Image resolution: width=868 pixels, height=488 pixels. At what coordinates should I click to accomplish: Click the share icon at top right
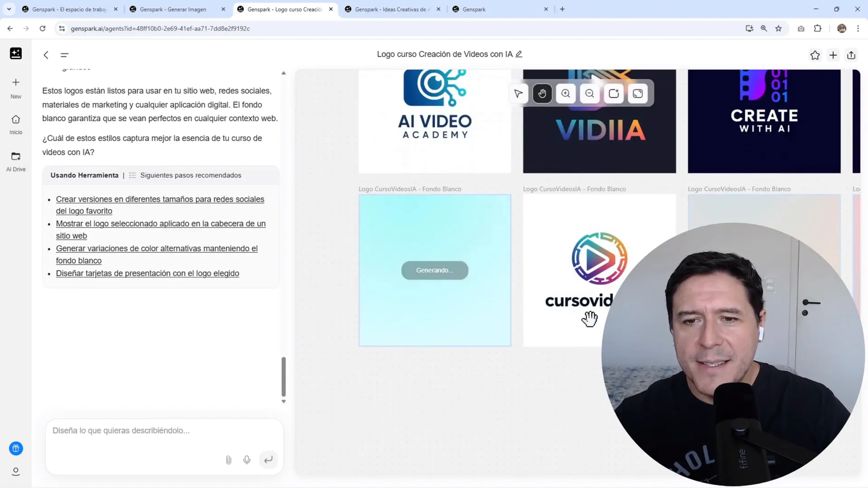coord(851,55)
